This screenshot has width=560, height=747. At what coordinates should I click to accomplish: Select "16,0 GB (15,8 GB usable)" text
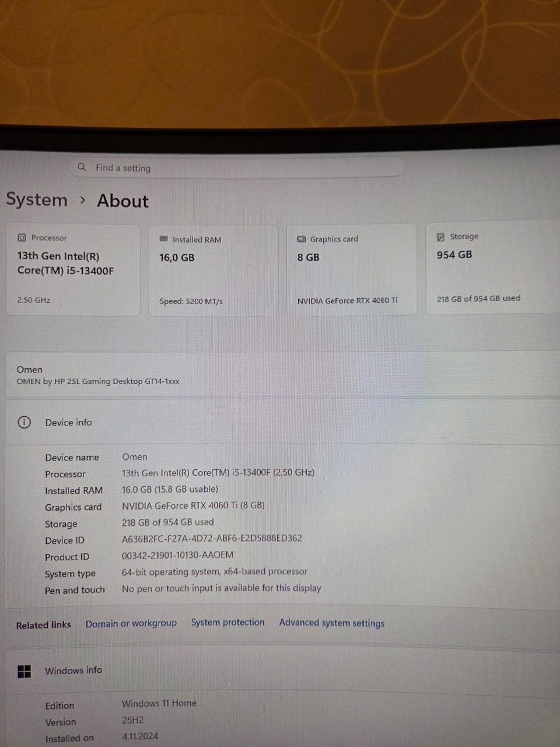170,489
